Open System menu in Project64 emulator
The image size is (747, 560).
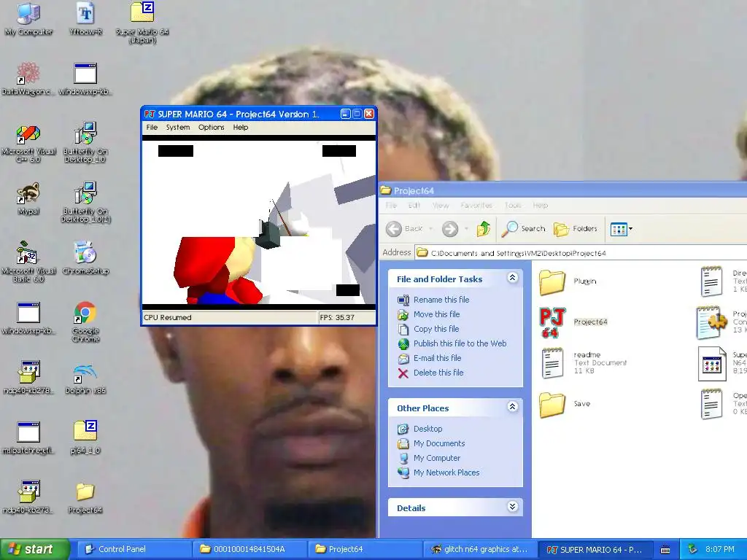(178, 128)
